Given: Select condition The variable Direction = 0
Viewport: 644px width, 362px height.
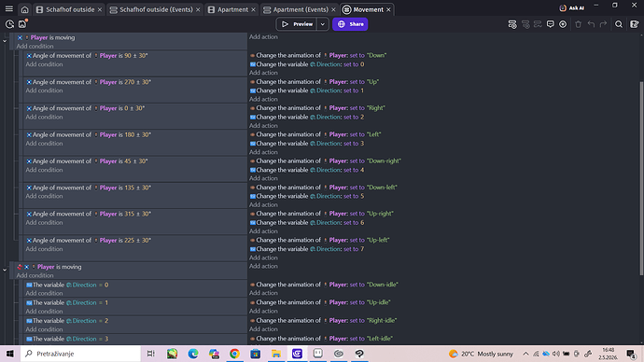Looking at the screenshot, I should pyautogui.click(x=67, y=285).
